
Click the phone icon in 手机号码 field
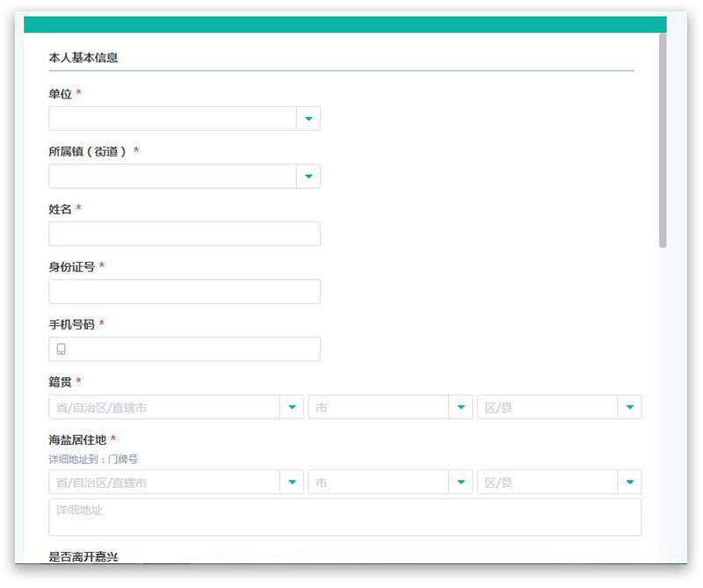62,349
